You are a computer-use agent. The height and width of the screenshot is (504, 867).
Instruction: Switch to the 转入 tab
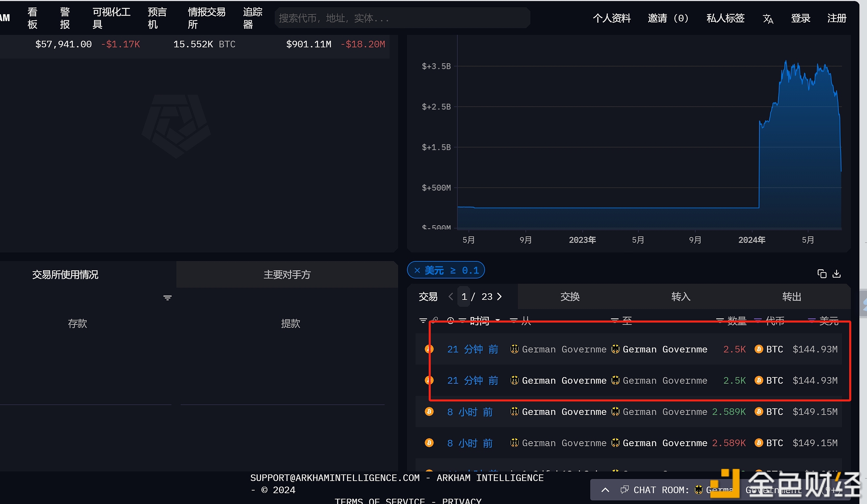click(x=681, y=297)
